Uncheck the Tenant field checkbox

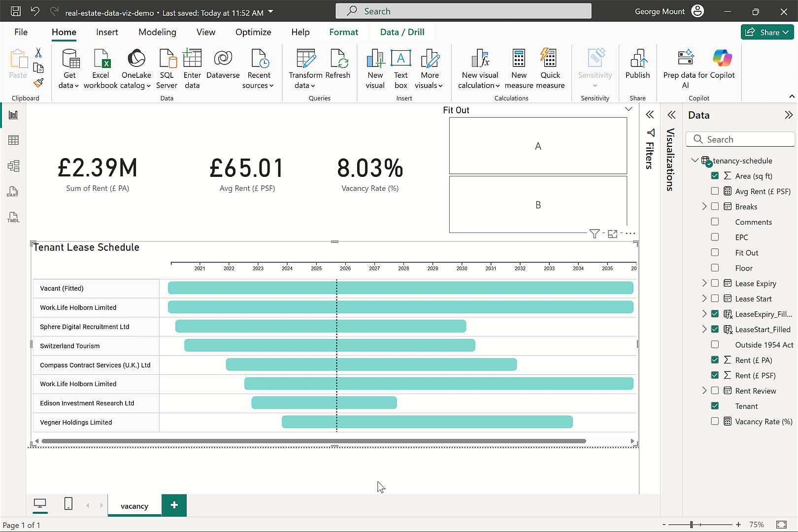(x=715, y=406)
